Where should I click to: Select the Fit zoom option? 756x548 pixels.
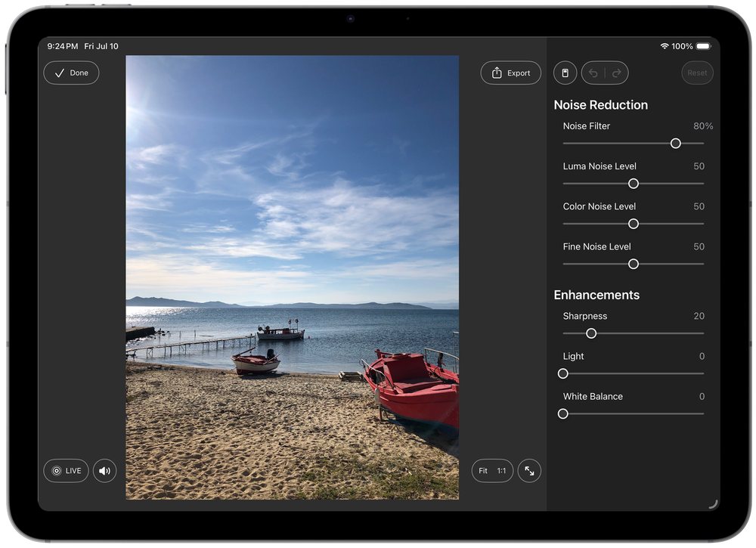click(x=483, y=471)
